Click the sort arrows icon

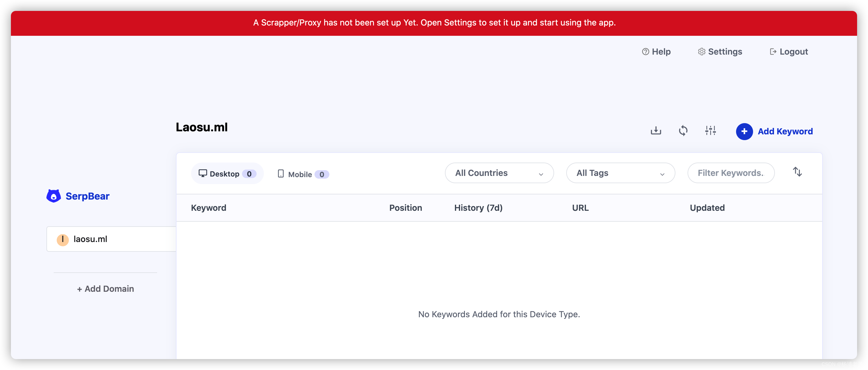797,172
